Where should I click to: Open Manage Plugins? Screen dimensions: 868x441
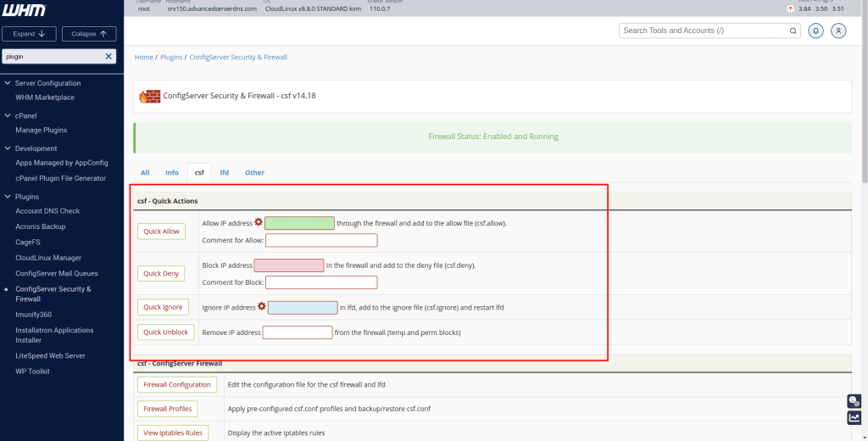pos(42,131)
